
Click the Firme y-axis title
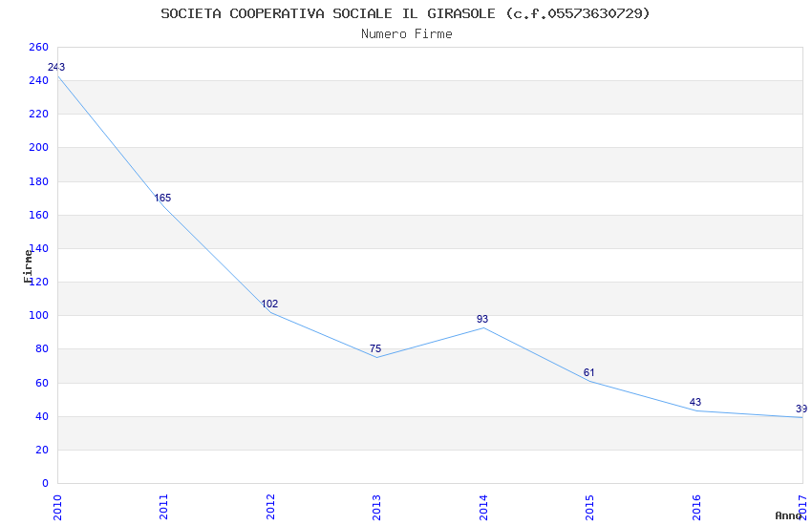point(28,265)
